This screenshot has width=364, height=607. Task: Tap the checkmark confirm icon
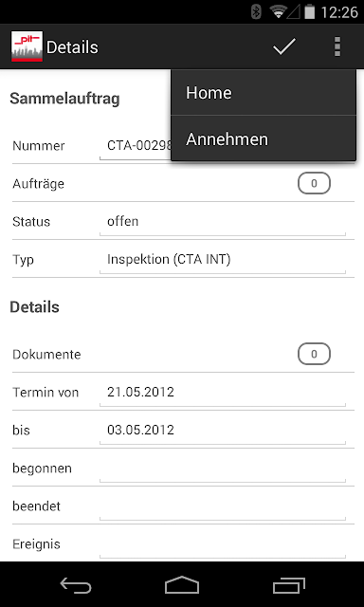pos(284,46)
